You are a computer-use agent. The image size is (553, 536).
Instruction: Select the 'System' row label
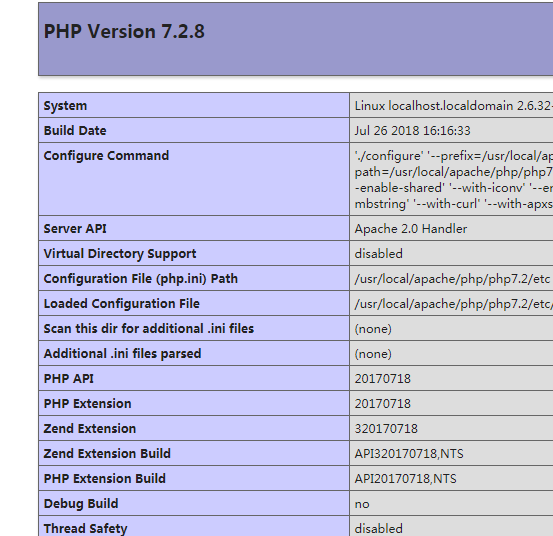pyautogui.click(x=65, y=106)
